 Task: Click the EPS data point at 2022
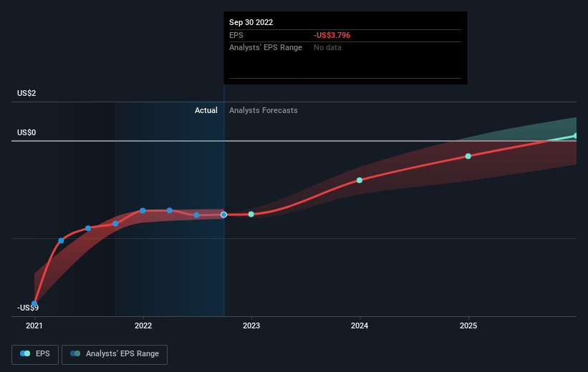click(x=143, y=210)
